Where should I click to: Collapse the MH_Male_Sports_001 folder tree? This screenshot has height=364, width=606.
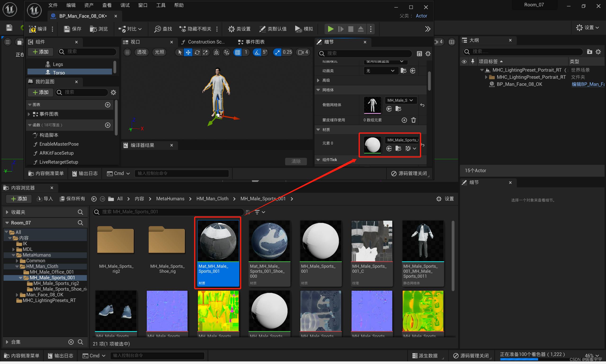click(21, 278)
